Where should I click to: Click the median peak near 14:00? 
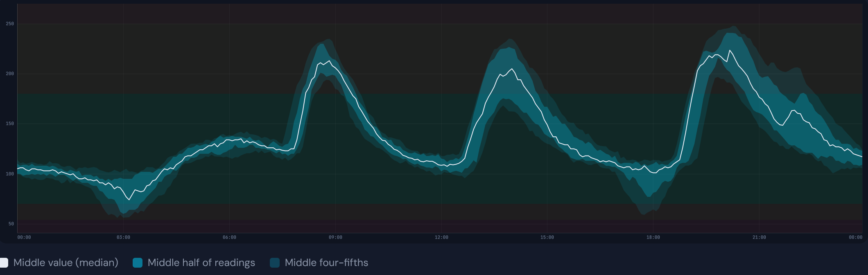point(512,69)
